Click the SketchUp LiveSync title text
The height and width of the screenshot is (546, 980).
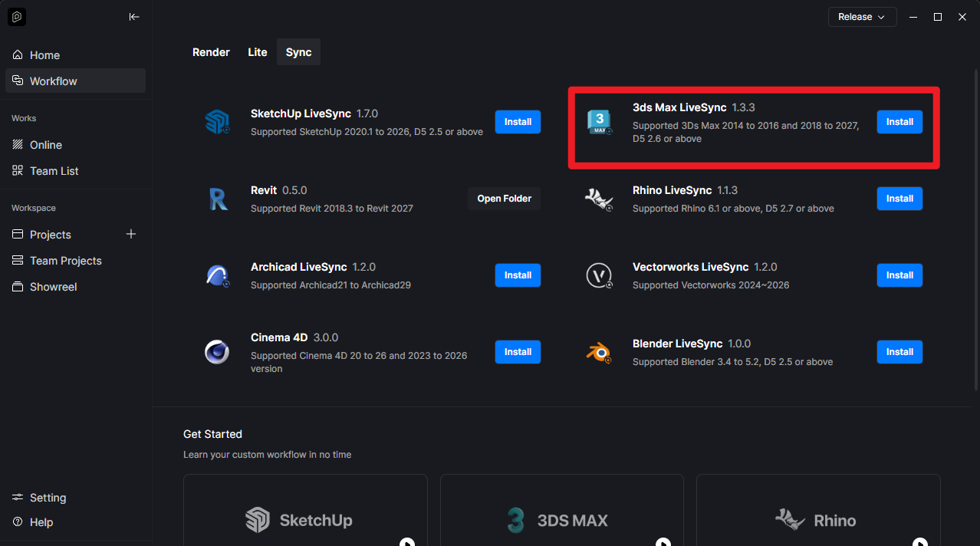coord(301,113)
